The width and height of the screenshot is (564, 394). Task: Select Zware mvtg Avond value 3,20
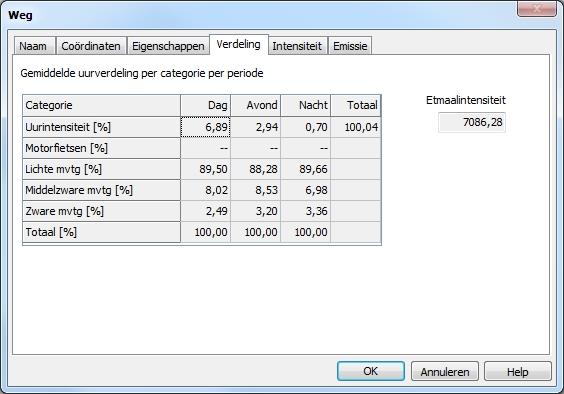(256, 211)
